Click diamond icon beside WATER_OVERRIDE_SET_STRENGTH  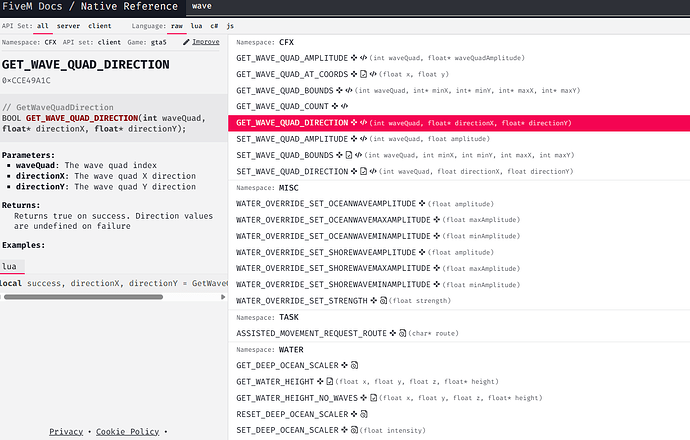374,301
